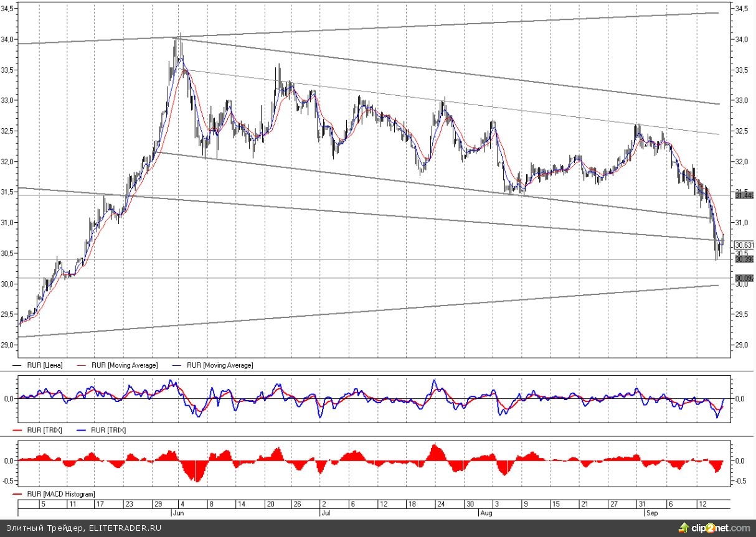The width and height of the screenshot is (756, 537).
Task: Click the Jul month label on time axis
Action: [x=326, y=513]
